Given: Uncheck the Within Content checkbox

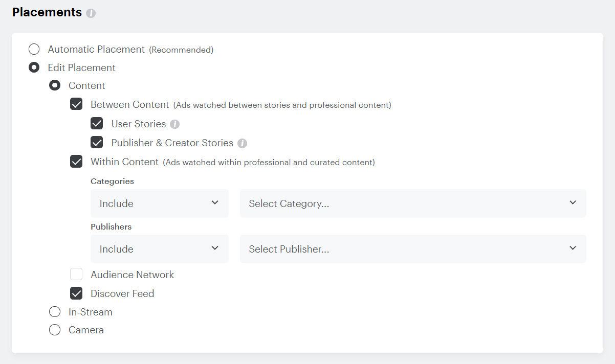Looking at the screenshot, I should coord(76,162).
